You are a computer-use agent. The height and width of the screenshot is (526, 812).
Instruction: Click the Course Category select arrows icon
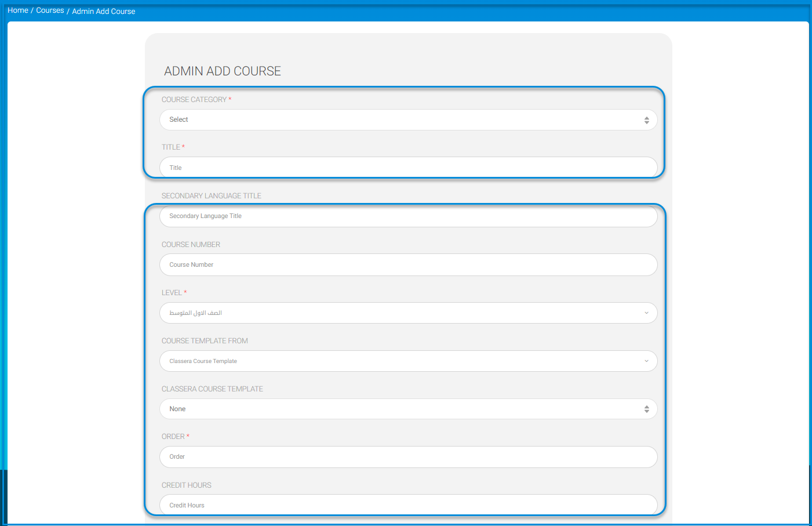point(647,120)
